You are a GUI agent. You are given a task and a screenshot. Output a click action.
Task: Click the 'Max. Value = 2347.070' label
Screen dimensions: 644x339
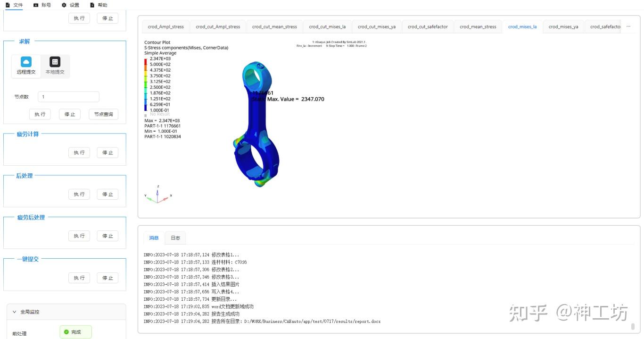coord(295,99)
